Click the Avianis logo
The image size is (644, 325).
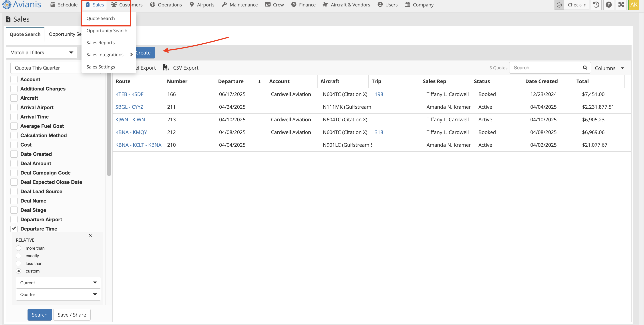pos(22,4)
